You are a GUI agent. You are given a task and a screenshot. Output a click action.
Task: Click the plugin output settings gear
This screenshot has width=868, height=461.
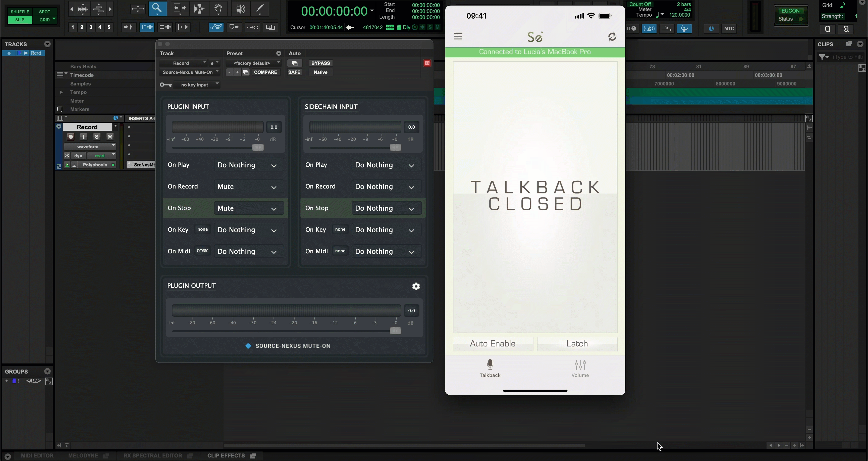pos(416,286)
